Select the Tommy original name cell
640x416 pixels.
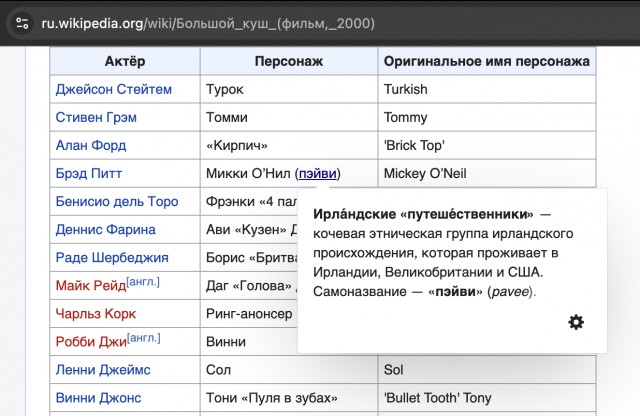(x=487, y=117)
